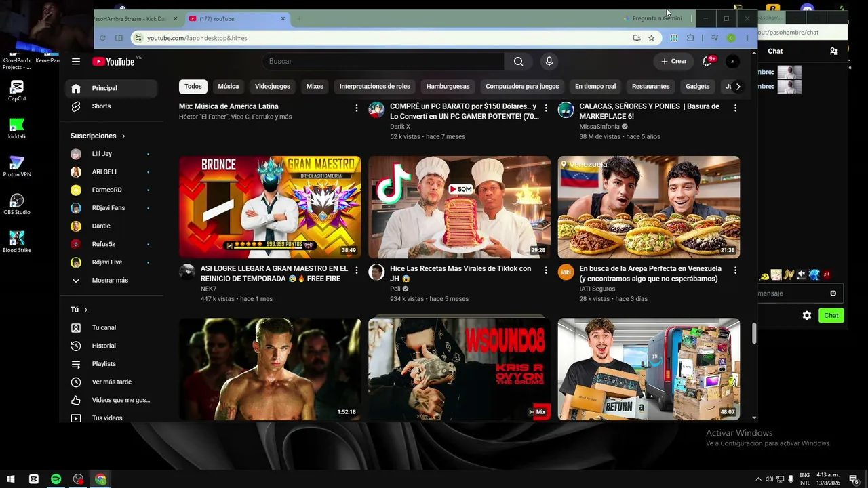Image resolution: width=868 pixels, height=488 pixels.
Task: Select the Videojuegos filter chip
Action: (273, 87)
